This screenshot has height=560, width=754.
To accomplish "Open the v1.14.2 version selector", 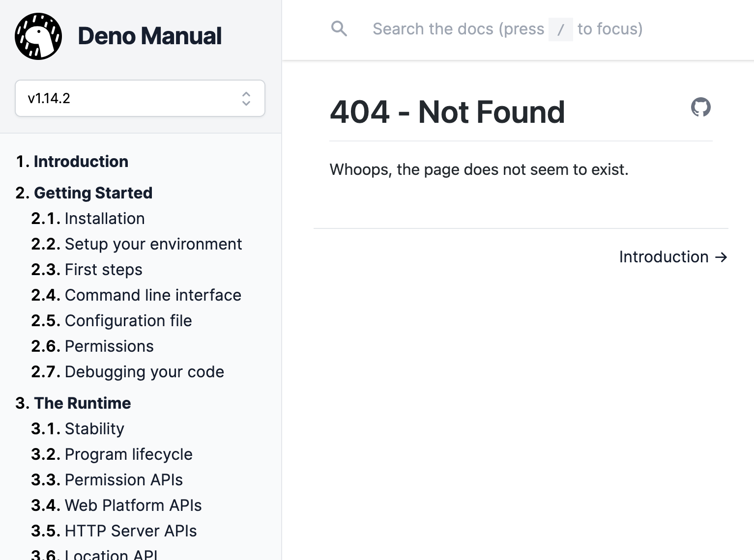I will (x=140, y=98).
